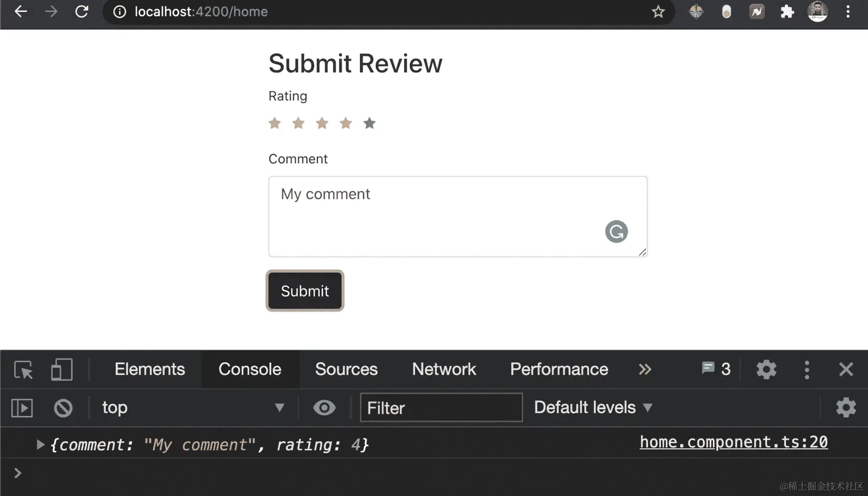Click the console Filter field
The image size is (868, 496).
pos(441,408)
